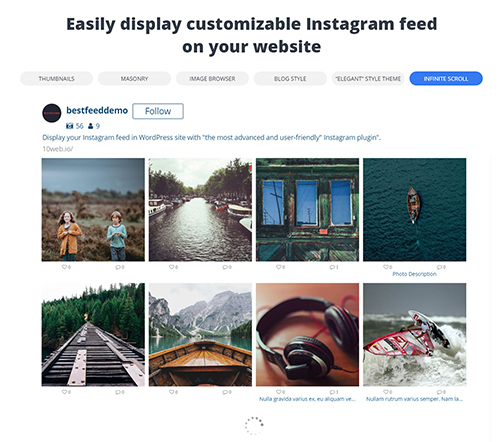The image size is (500, 442).
Task: Click comment icon under the wooden bridge photo
Action: (118, 392)
